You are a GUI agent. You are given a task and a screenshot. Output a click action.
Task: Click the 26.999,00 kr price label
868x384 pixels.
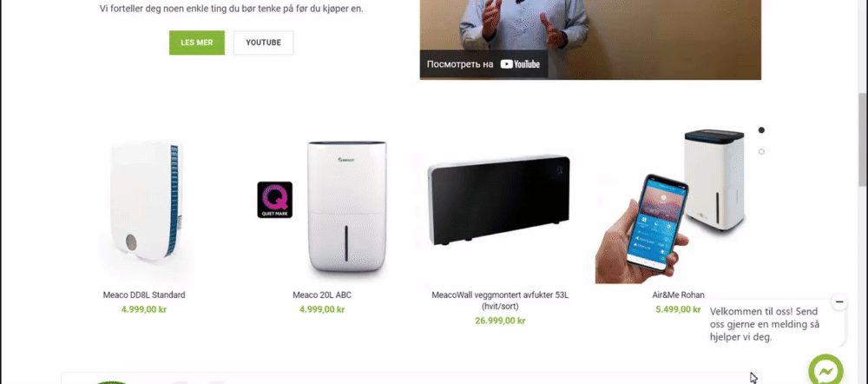click(x=500, y=321)
